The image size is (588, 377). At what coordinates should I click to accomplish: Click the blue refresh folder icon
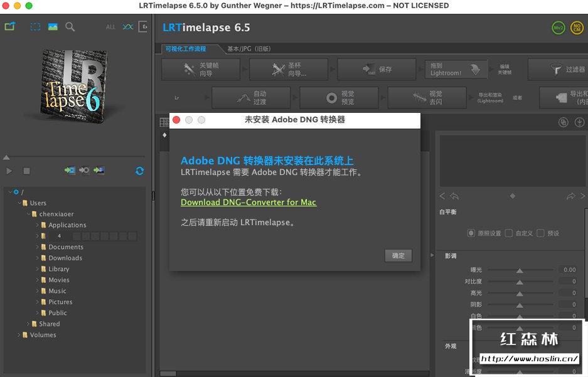[140, 171]
